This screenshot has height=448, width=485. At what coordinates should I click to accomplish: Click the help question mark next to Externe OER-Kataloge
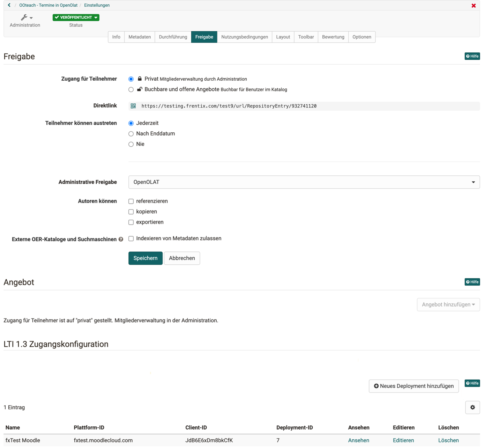[121, 239]
